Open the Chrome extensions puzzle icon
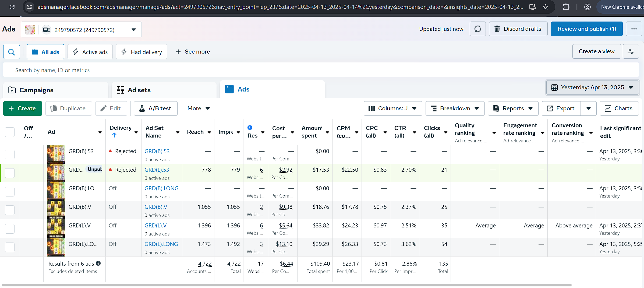Image resolution: width=644 pixels, height=288 pixels. pyautogui.click(x=566, y=7)
